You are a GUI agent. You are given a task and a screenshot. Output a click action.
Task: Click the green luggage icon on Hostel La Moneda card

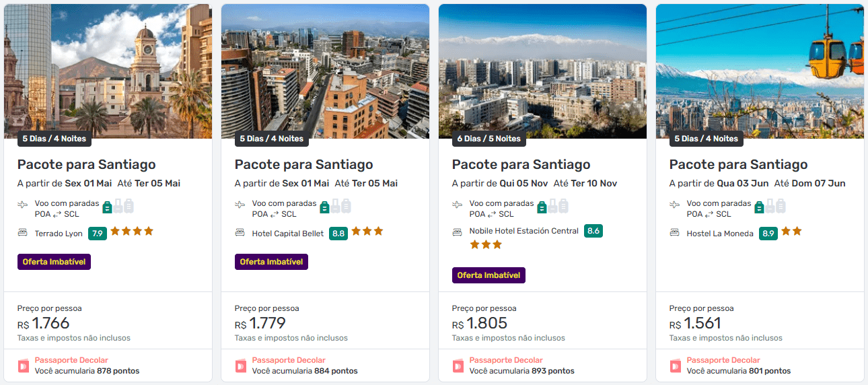[x=759, y=207]
